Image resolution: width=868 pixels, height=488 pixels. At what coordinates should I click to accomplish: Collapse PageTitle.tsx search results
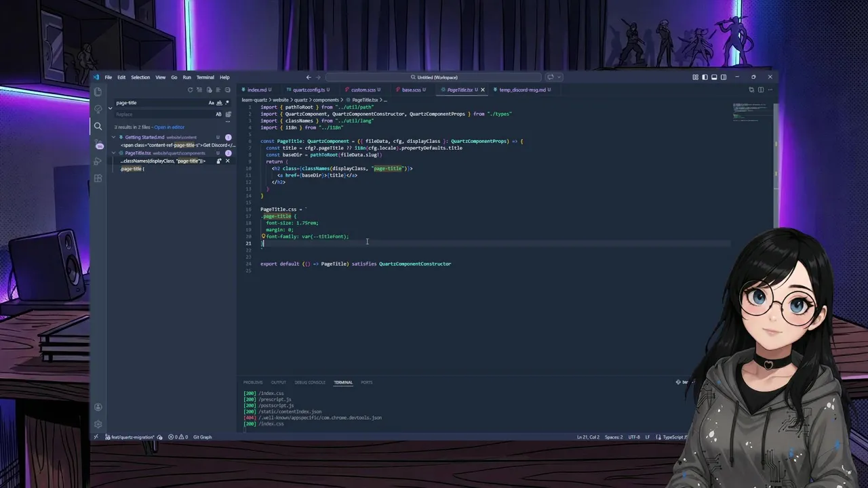click(114, 153)
